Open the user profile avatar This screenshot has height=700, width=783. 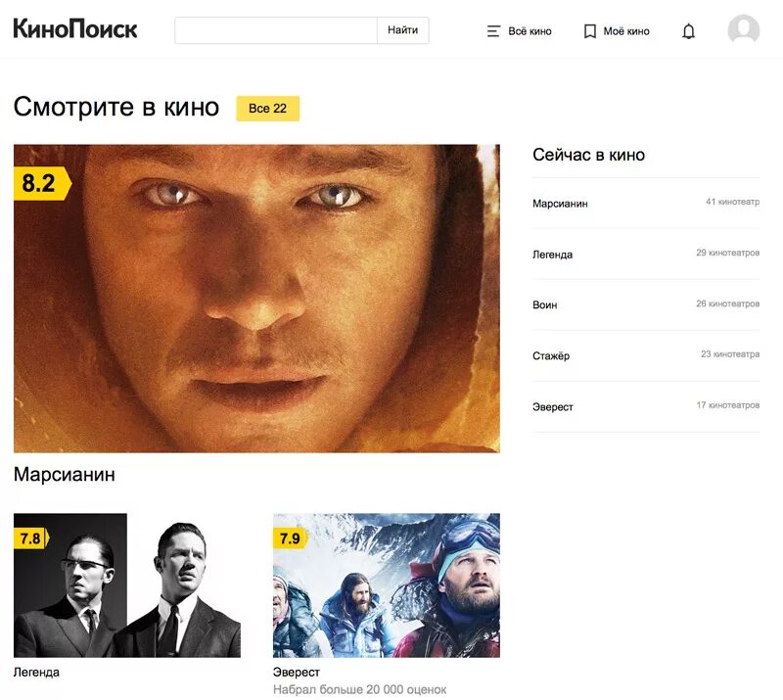point(744,30)
